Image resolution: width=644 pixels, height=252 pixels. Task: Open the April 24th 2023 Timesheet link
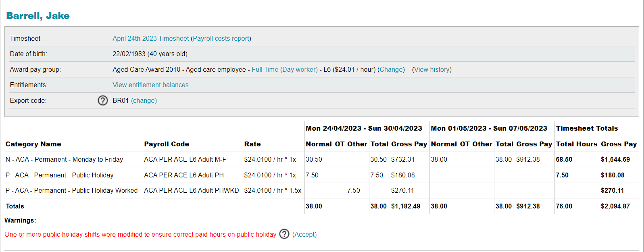tap(151, 38)
